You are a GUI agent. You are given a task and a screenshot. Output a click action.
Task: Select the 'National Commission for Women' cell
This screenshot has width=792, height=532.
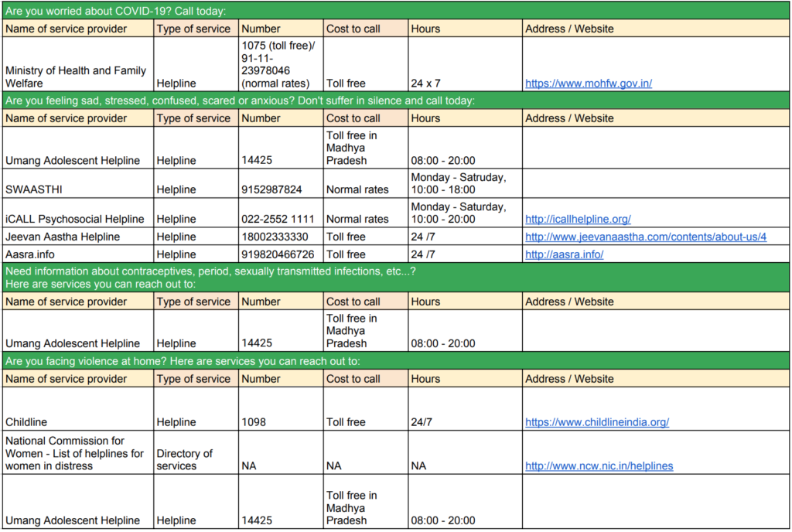click(78, 452)
